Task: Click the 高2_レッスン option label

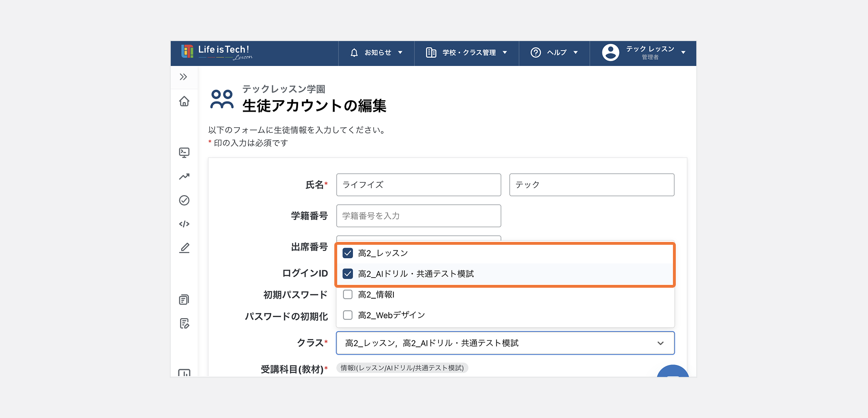Action: coord(383,253)
